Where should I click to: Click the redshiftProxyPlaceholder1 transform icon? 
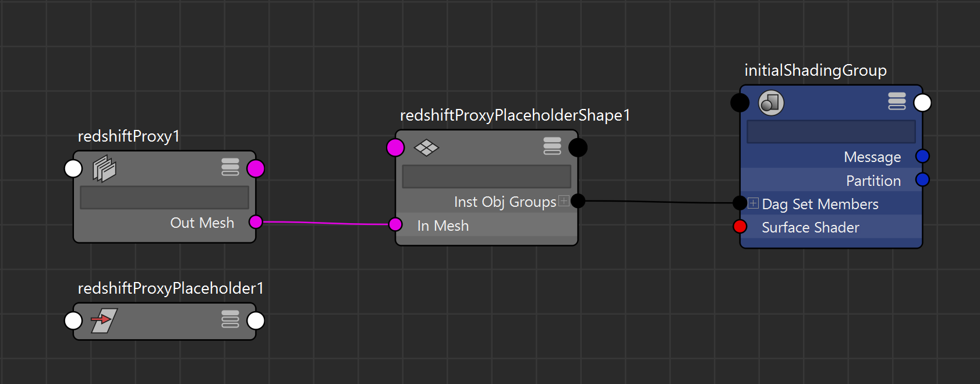(x=104, y=320)
